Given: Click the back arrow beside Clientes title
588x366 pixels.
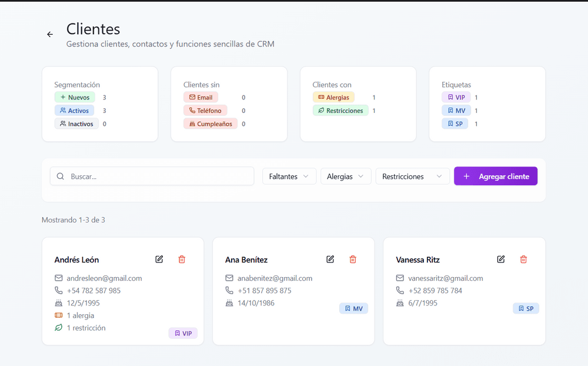Looking at the screenshot, I should pyautogui.click(x=50, y=35).
